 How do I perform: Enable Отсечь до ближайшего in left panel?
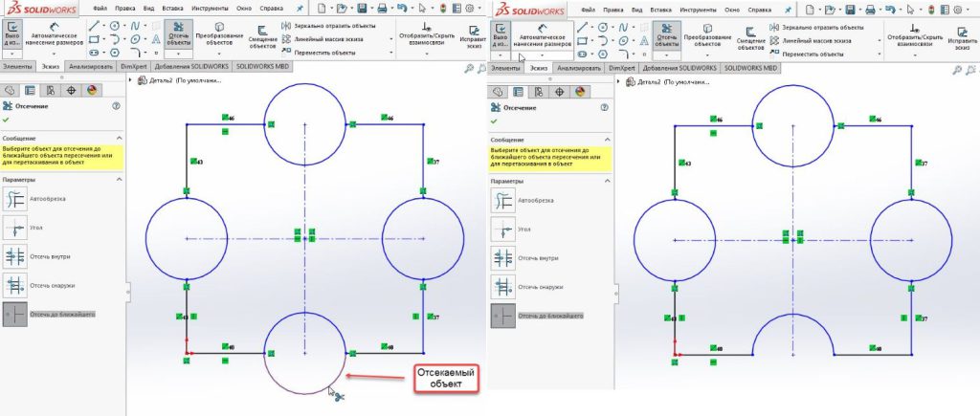click(x=15, y=315)
